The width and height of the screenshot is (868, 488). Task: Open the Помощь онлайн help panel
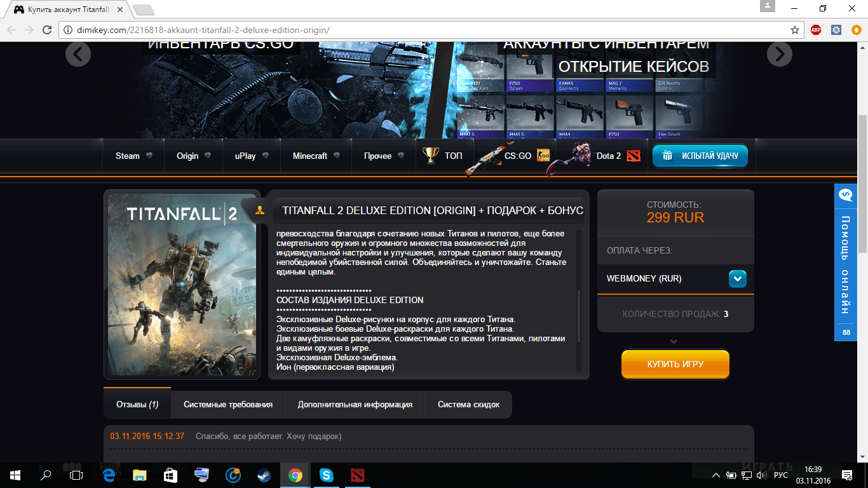[x=846, y=264]
